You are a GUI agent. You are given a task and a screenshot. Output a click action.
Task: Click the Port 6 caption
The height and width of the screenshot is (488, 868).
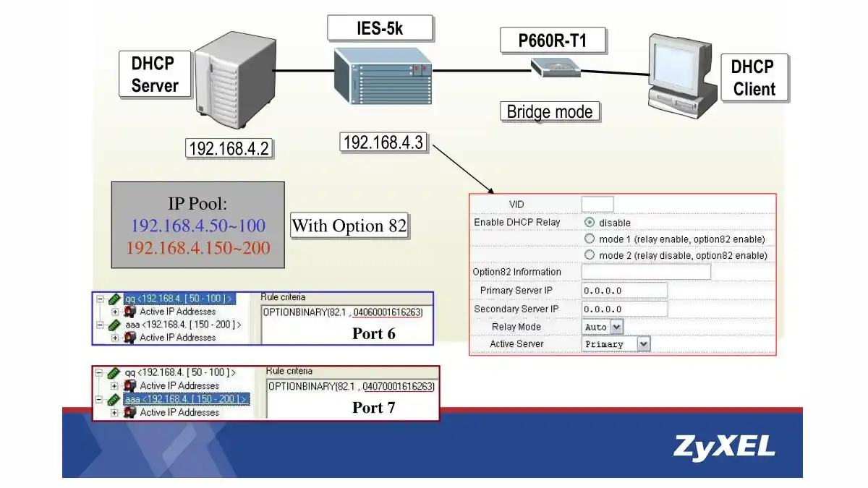click(374, 333)
